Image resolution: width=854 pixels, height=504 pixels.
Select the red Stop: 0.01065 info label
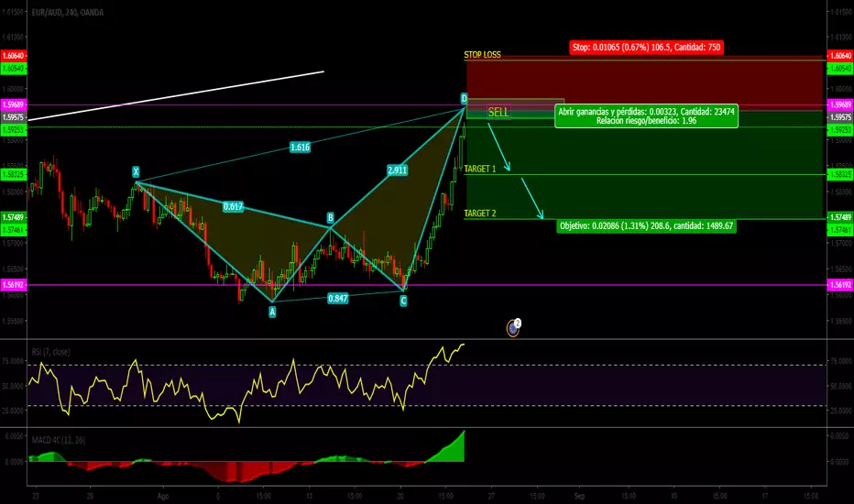click(647, 48)
